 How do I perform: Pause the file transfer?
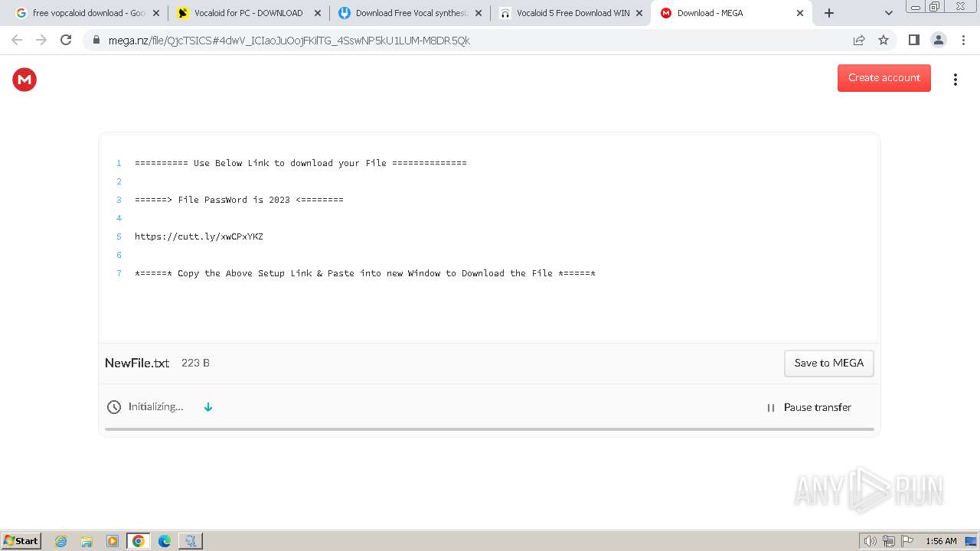coord(808,408)
